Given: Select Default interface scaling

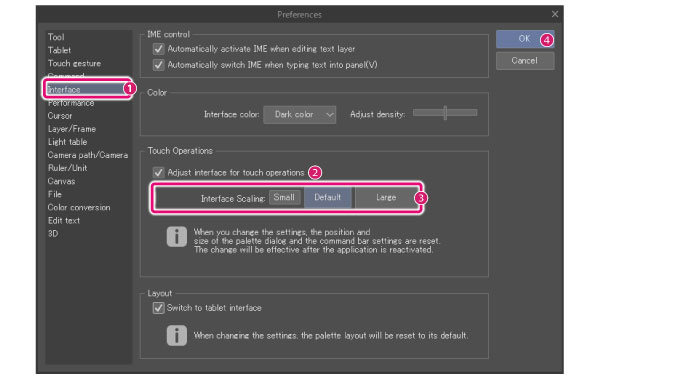Looking at the screenshot, I should 327,197.
